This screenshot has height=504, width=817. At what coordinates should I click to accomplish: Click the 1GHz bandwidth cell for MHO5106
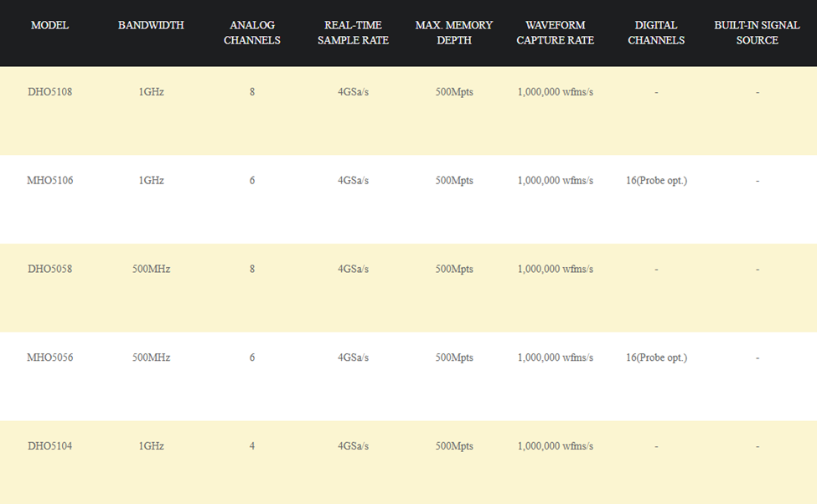151,181
